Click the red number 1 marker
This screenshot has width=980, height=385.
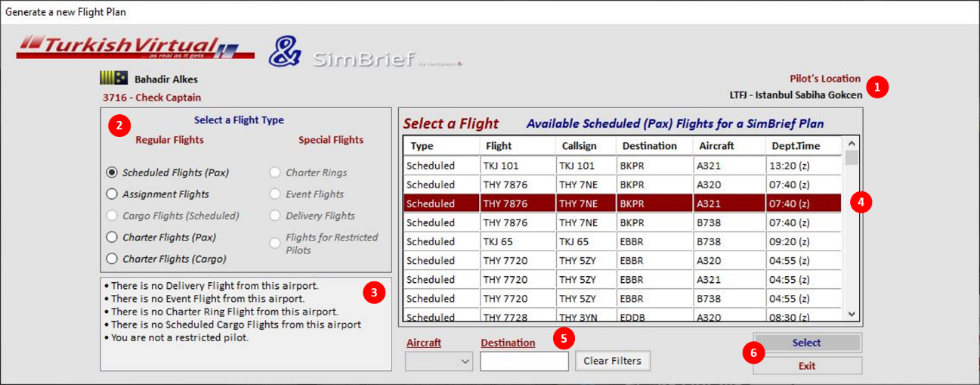point(877,87)
